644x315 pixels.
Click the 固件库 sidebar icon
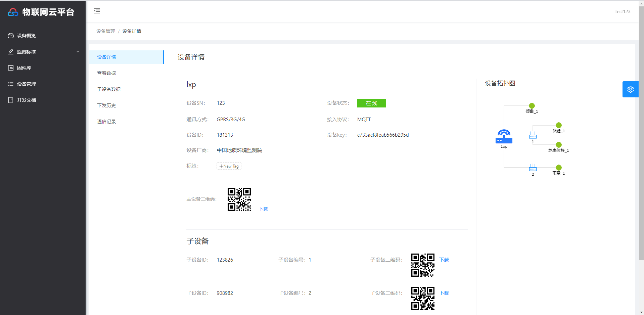point(11,68)
